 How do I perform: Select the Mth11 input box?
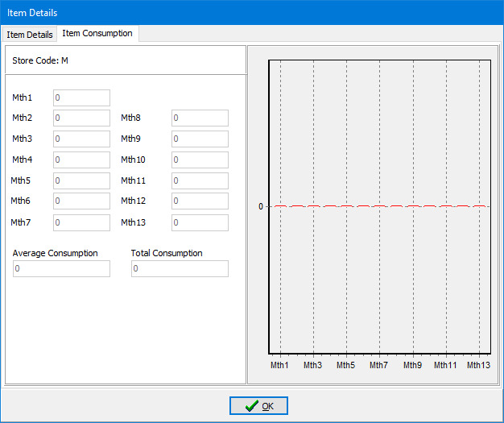(200, 180)
